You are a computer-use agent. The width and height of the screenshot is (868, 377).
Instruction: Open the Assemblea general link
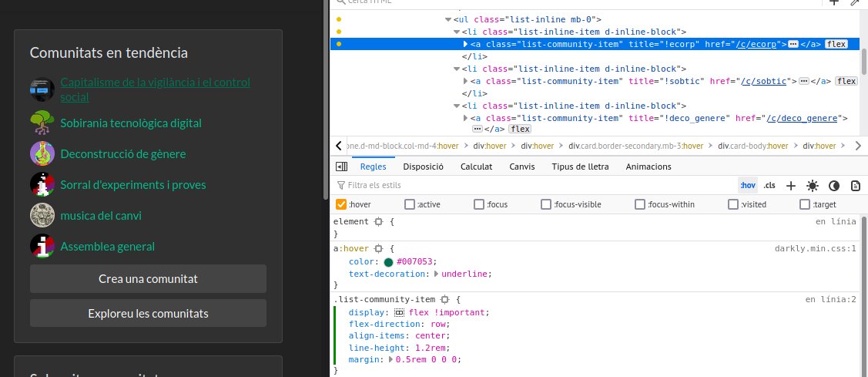[108, 246]
